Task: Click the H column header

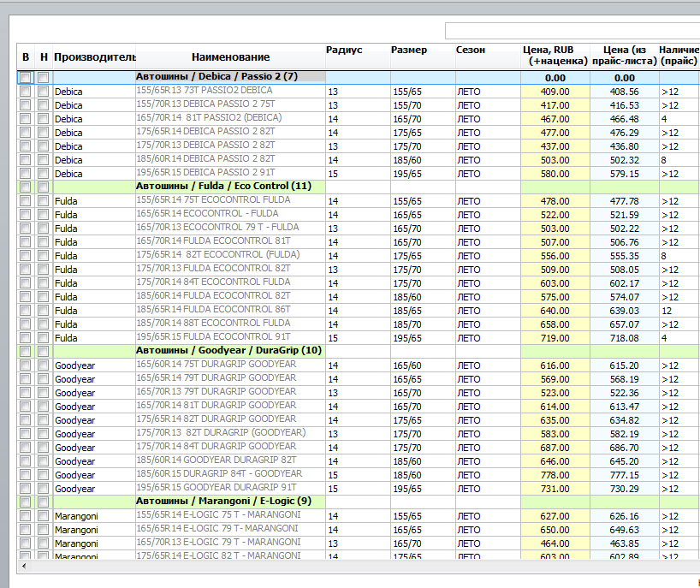Action: [44, 57]
